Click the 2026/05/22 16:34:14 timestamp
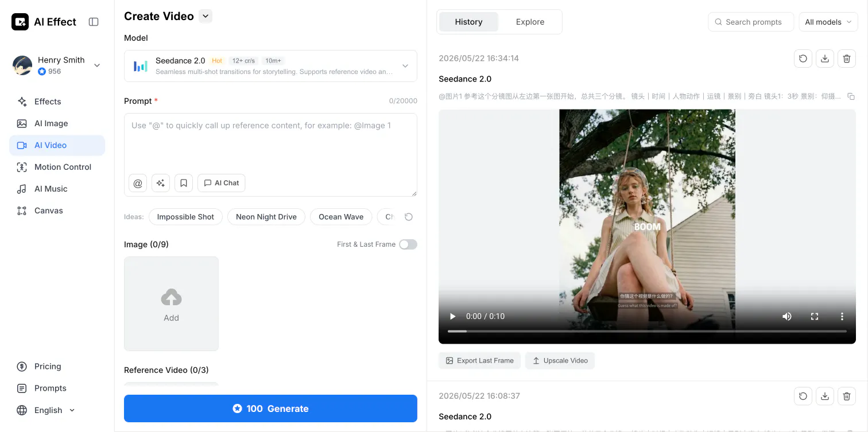The height and width of the screenshot is (432, 868). click(x=479, y=59)
